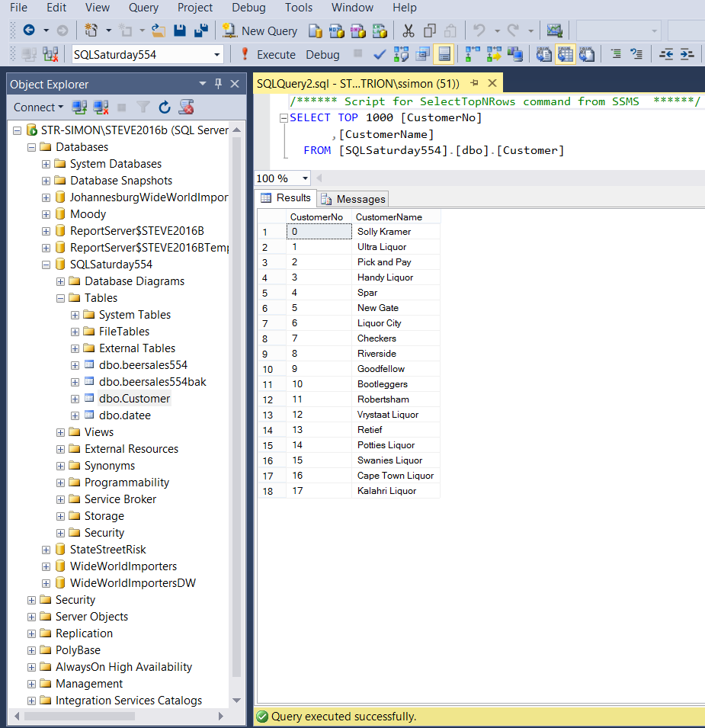Toggle the Results to Grid button
This screenshot has height=728, width=705.
(565, 54)
